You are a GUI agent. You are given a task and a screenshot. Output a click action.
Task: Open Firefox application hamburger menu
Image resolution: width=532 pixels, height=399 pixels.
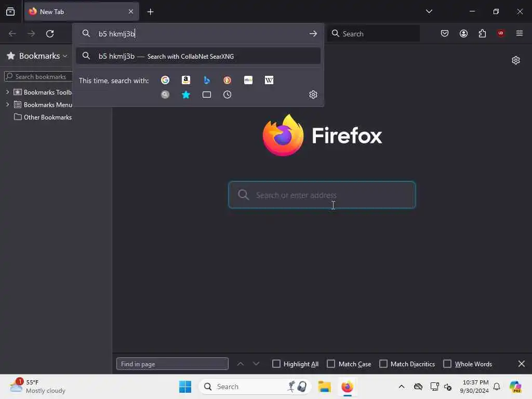[520, 33]
